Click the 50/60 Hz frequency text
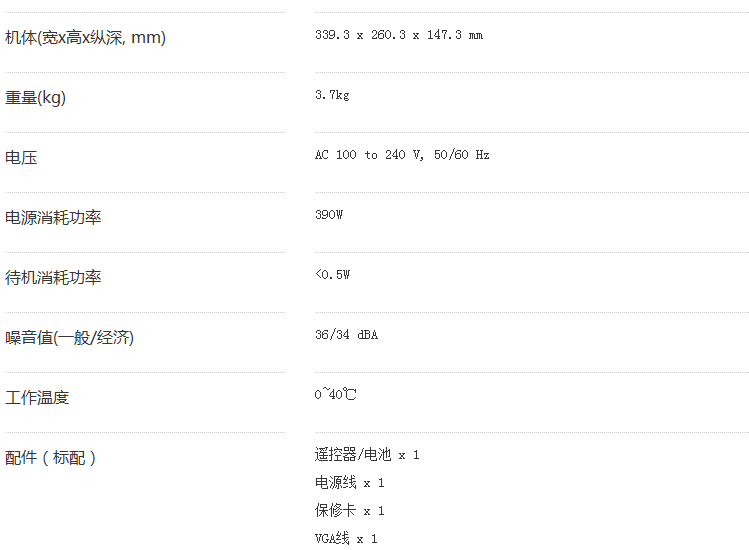Viewport: 749px width, 550px height. 462,155
